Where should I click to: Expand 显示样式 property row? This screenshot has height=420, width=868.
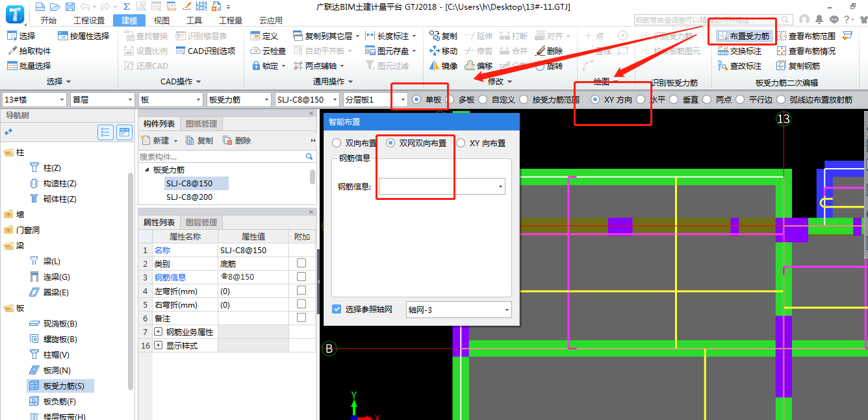pos(159,345)
